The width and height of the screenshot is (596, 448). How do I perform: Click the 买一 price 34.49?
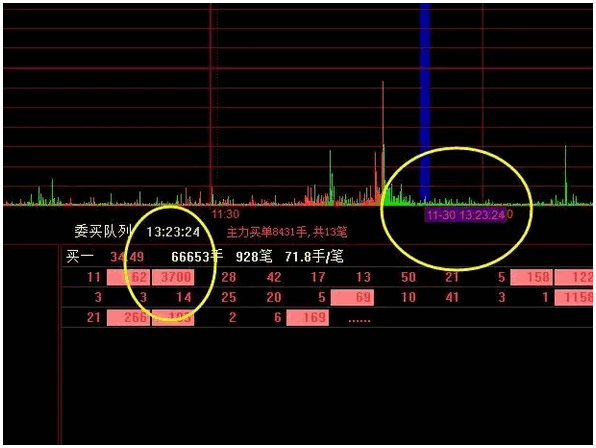pos(127,257)
